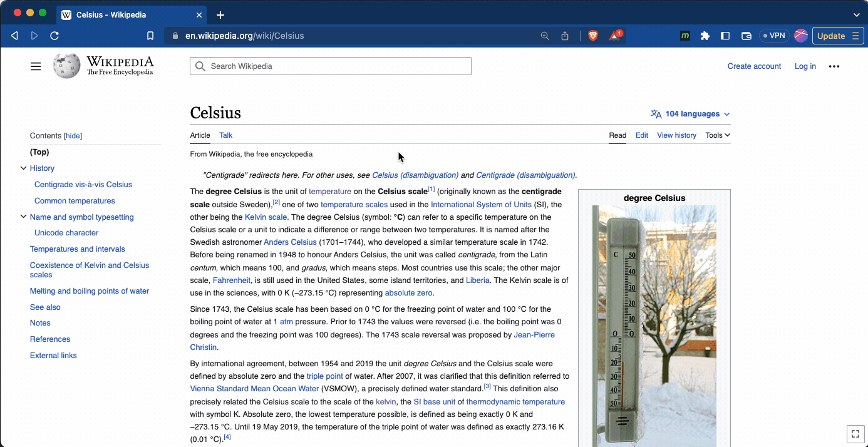Open the 104 languages dropdown
868x447 pixels.
[691, 114]
